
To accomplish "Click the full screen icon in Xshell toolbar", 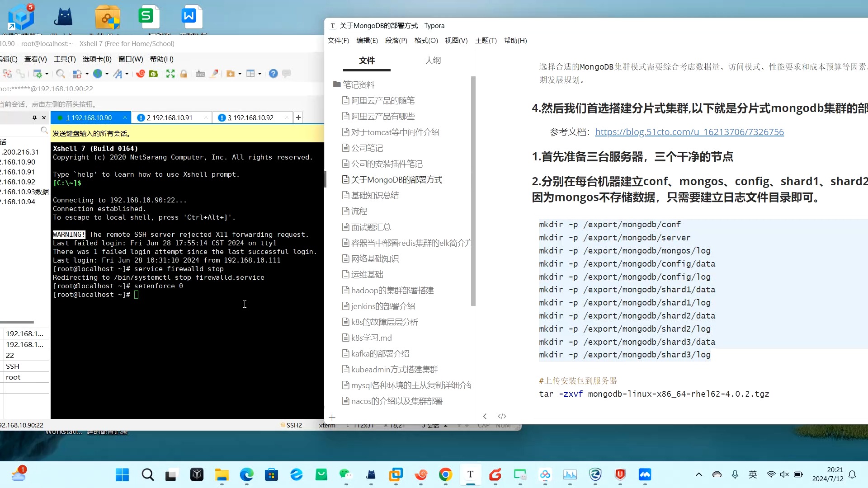I will (x=170, y=73).
